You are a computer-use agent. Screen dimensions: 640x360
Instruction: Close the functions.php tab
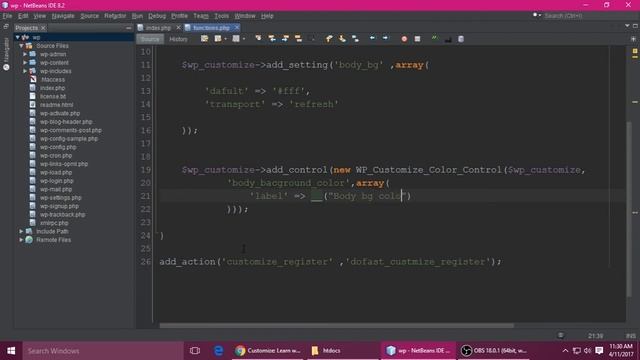pyautogui.click(x=236, y=28)
